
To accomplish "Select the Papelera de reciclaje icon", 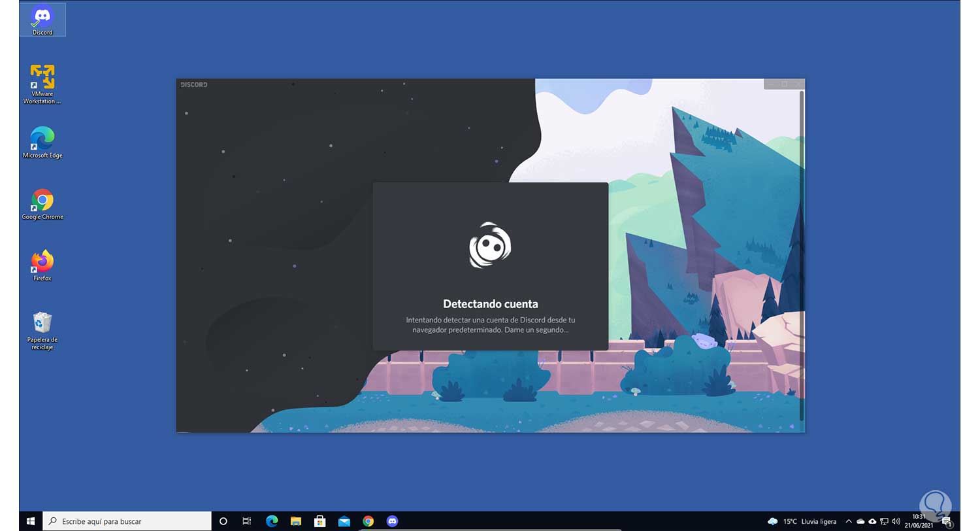I will tap(42, 331).
